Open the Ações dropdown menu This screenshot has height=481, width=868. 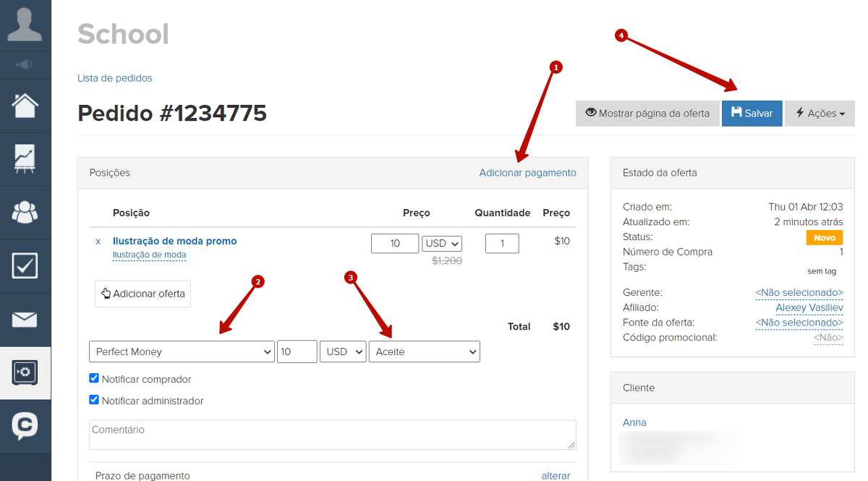pyautogui.click(x=820, y=114)
